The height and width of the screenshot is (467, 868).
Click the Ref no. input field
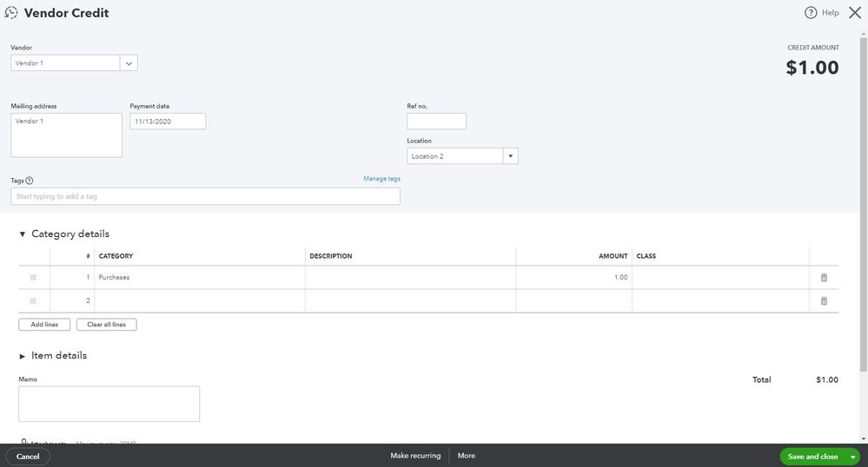(436, 122)
